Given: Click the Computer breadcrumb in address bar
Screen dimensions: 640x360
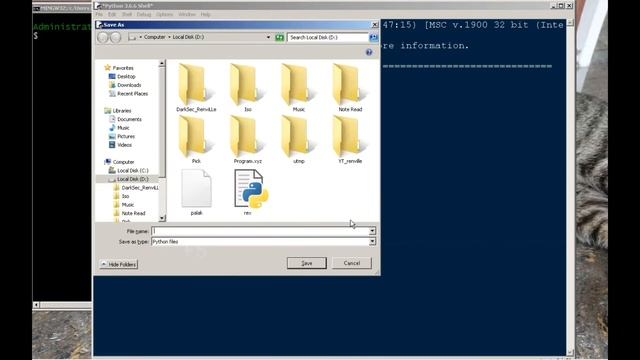Looking at the screenshot, I should [154, 37].
